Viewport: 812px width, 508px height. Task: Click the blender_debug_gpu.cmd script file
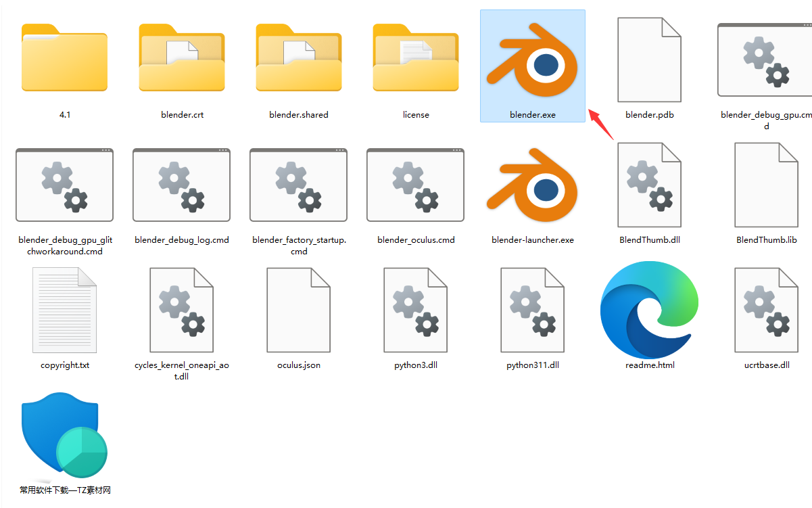766,61
